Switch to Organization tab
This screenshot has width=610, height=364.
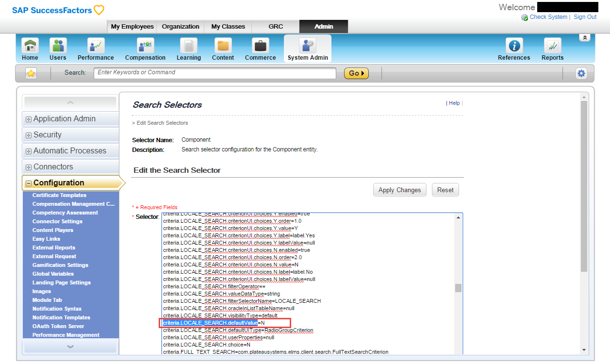coord(181,27)
